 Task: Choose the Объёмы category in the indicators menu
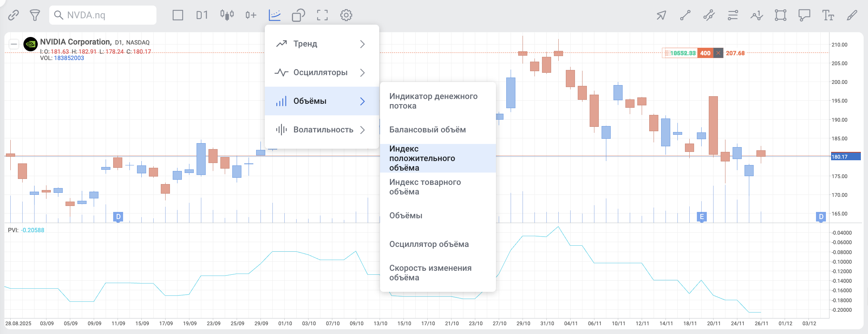coord(322,101)
